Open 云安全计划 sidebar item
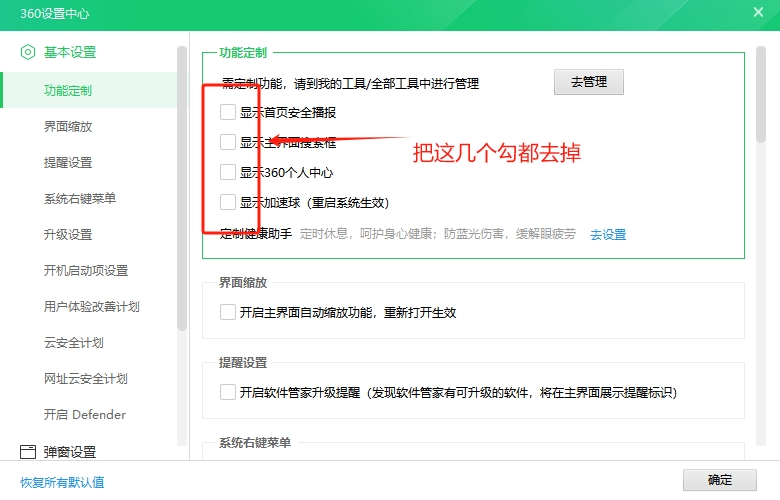This screenshot has width=780, height=500. point(74,342)
